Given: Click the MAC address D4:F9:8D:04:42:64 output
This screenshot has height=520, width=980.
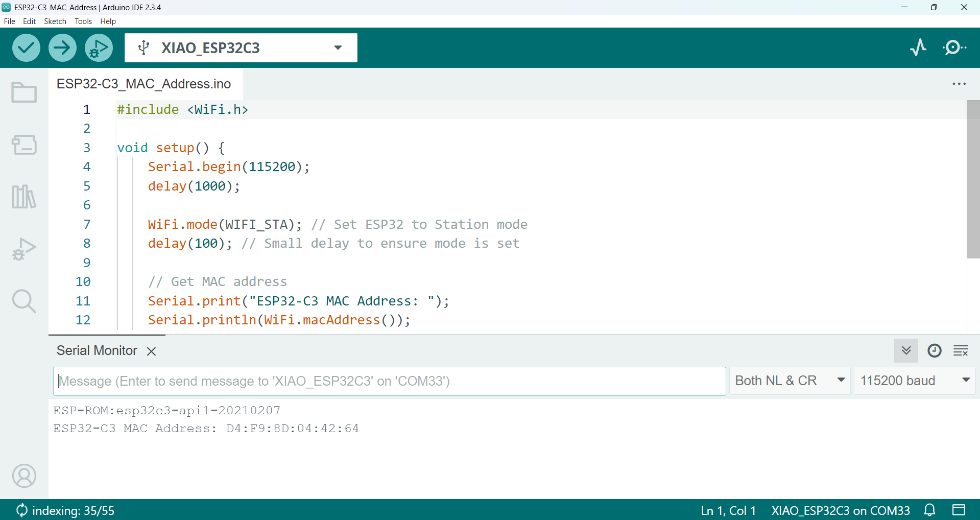Looking at the screenshot, I should [x=293, y=429].
